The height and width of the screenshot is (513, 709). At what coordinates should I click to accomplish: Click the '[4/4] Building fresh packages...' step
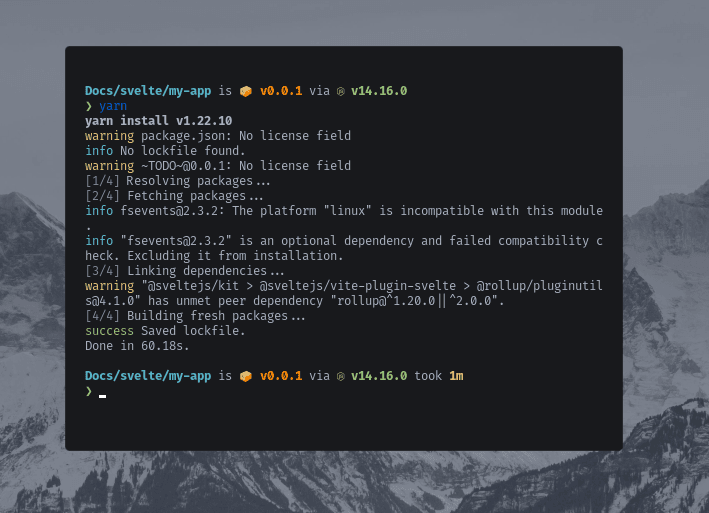click(195, 316)
